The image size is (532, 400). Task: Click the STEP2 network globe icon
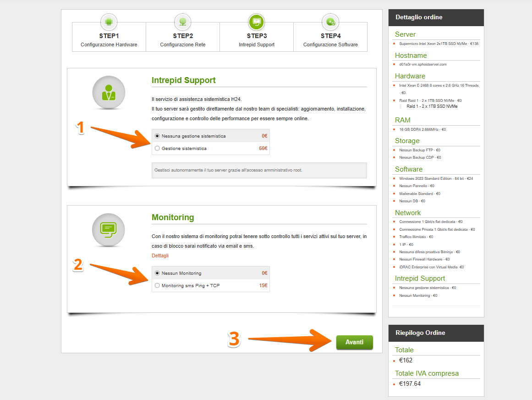pos(182,22)
